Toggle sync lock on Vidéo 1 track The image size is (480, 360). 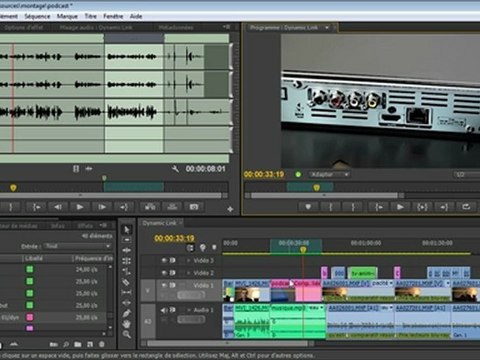pos(173,285)
